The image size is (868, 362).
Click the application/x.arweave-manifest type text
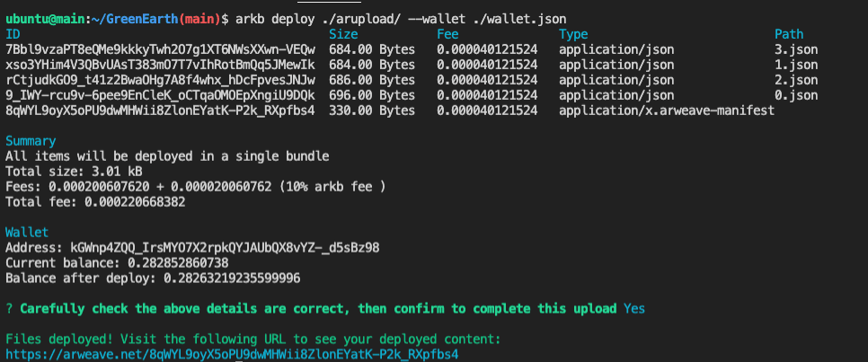pyautogui.click(x=667, y=110)
